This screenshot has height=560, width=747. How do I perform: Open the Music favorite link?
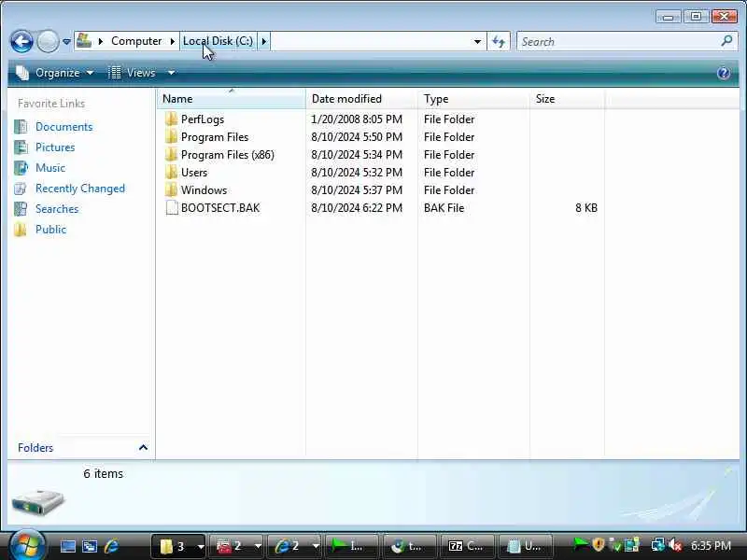tap(50, 168)
